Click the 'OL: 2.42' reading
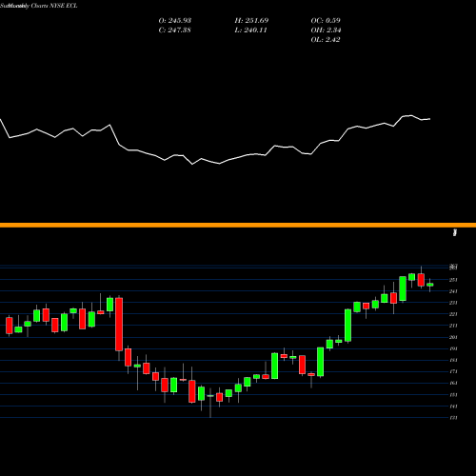This screenshot has height=476, width=476. 326,40
